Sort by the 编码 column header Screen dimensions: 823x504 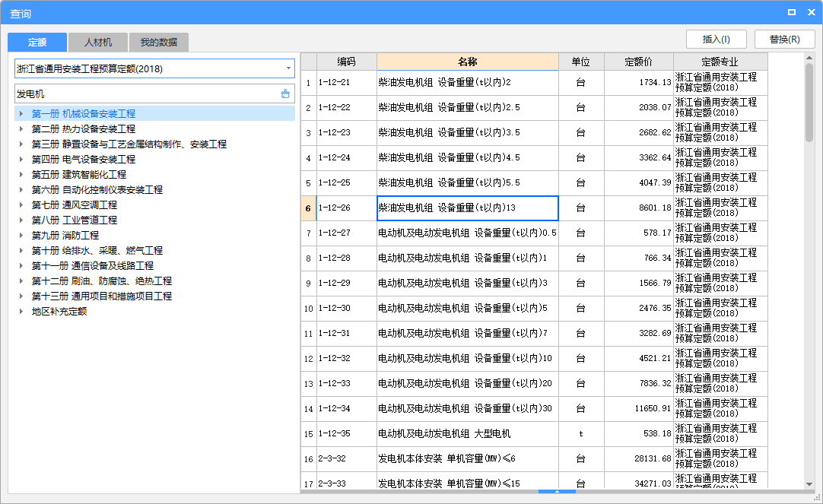pos(346,62)
